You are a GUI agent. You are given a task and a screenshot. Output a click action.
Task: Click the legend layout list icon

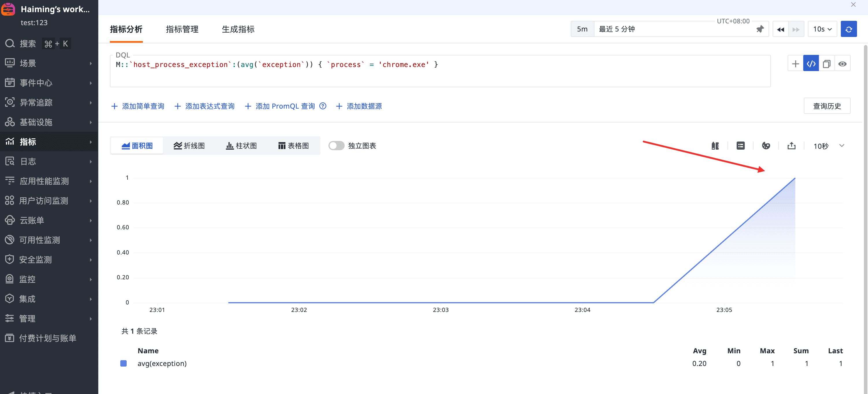coord(740,146)
